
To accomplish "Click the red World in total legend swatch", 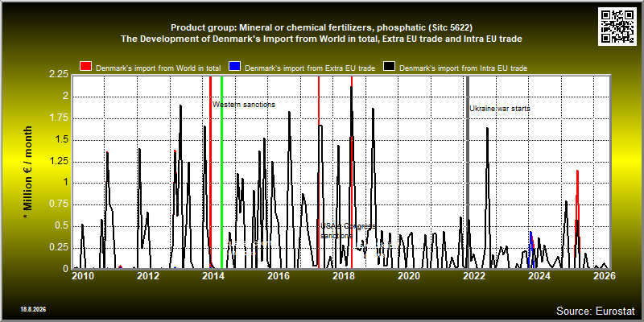I will pyautogui.click(x=86, y=67).
